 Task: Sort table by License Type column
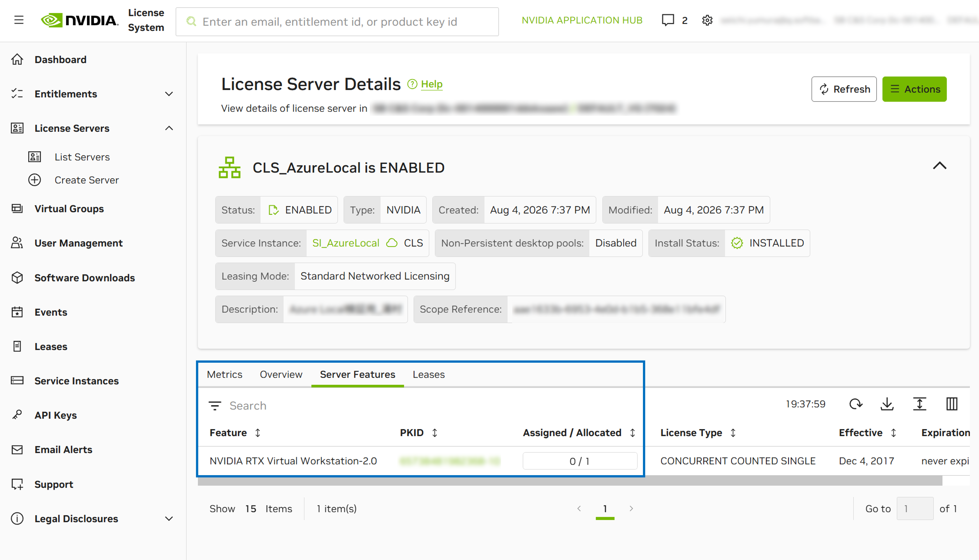(733, 433)
